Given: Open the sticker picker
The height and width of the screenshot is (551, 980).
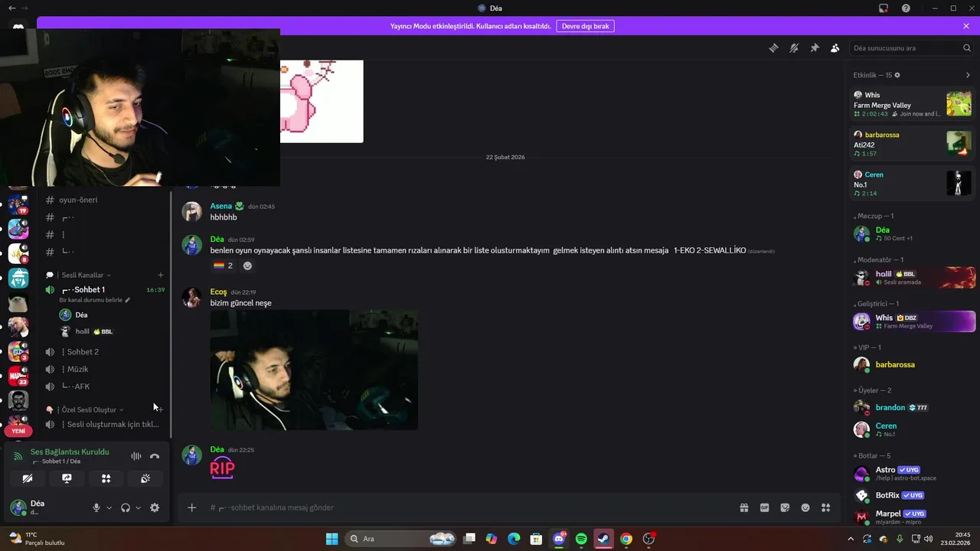Looking at the screenshot, I should pos(785,507).
